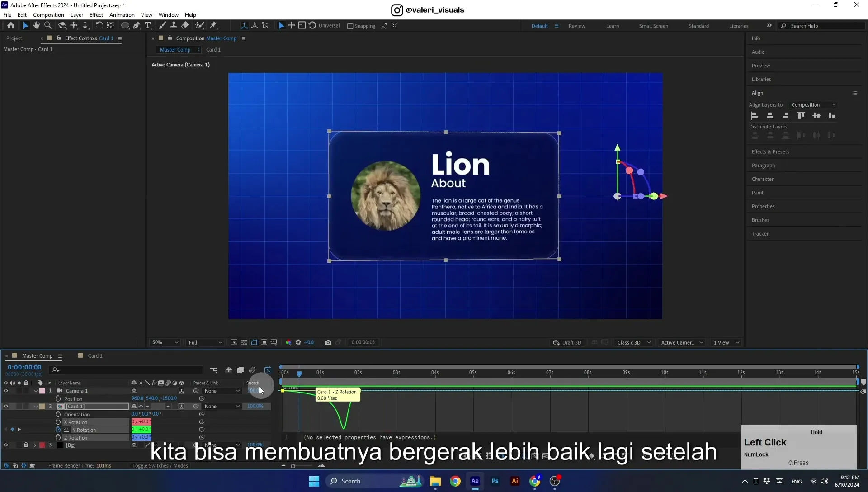Toggle the Draft 3D button
868x492 pixels.
pyautogui.click(x=567, y=342)
